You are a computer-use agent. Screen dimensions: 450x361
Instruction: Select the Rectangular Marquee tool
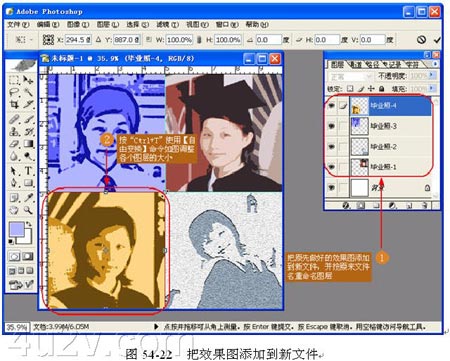14,80
